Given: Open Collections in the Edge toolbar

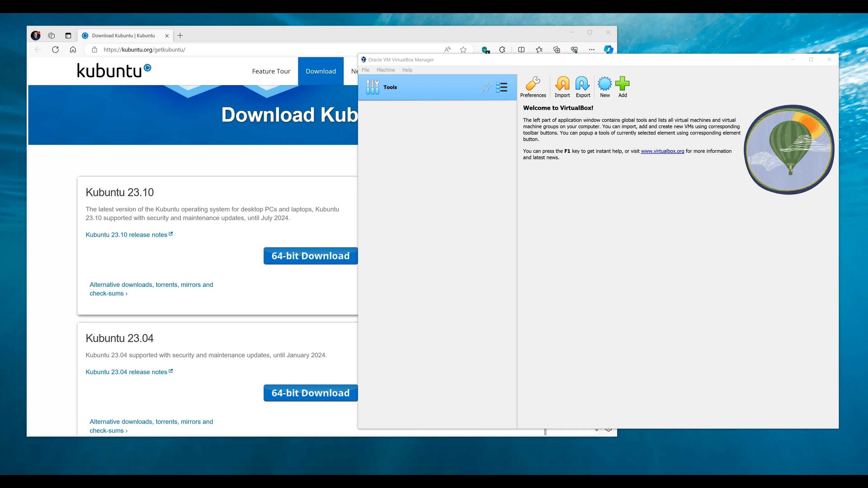Looking at the screenshot, I should (x=557, y=49).
